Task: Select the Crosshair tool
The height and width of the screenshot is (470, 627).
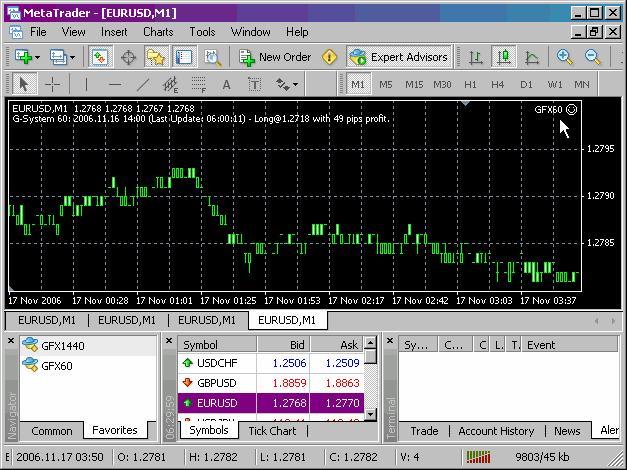Action: click(52, 84)
